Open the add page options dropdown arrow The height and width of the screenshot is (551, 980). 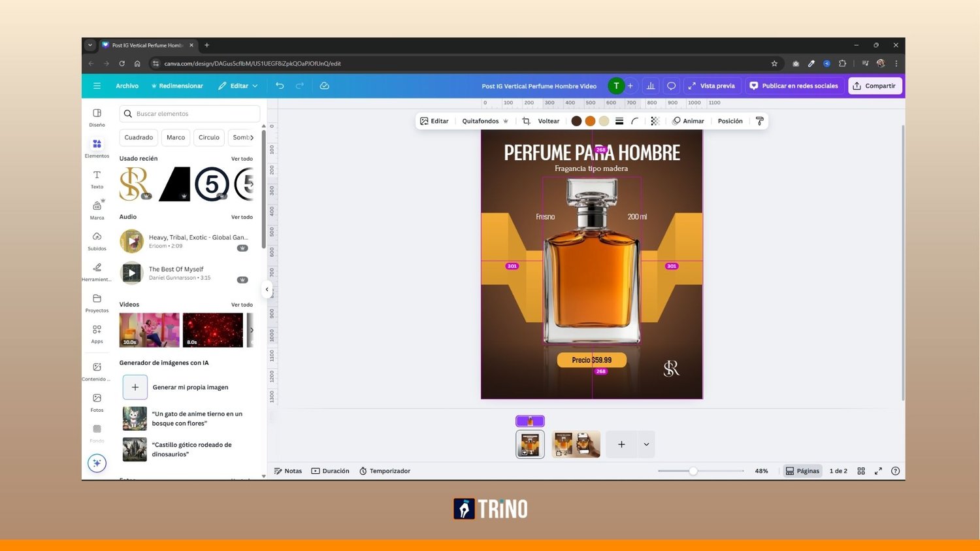click(646, 444)
